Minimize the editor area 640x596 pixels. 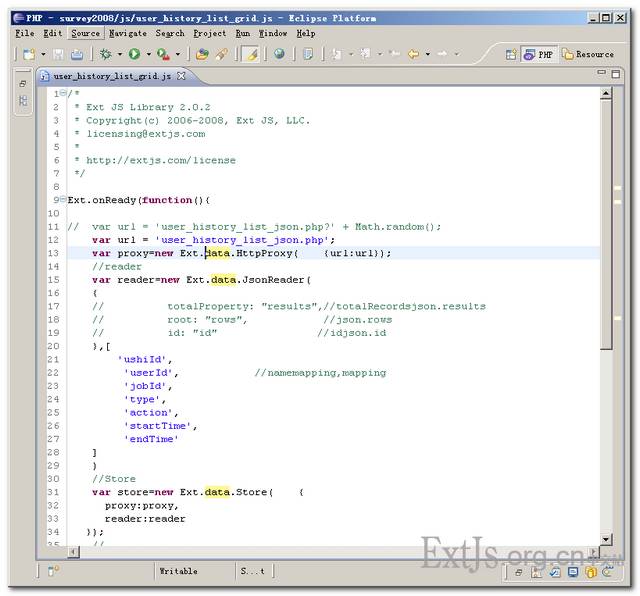601,73
